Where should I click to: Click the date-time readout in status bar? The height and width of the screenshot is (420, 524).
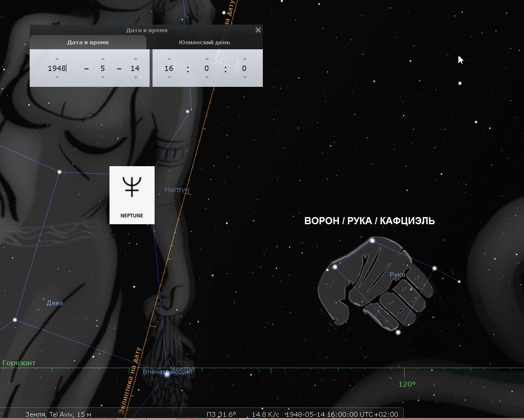point(341,414)
